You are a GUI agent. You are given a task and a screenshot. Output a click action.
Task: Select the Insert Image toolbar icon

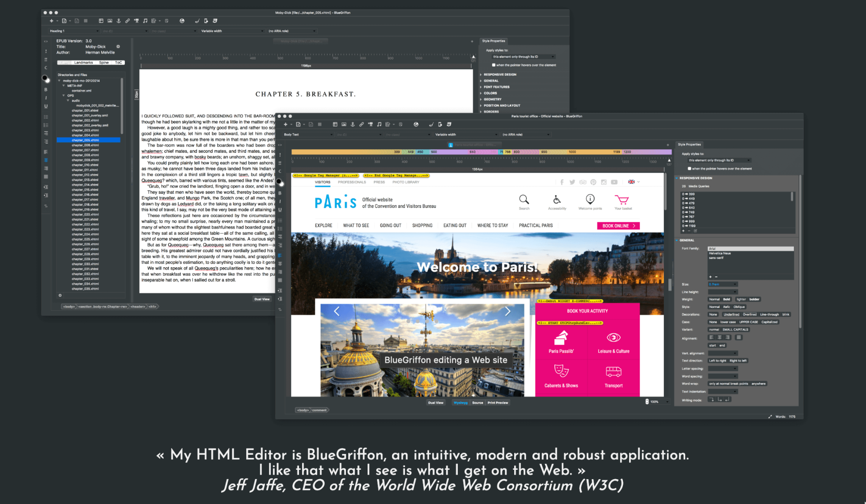point(344,124)
